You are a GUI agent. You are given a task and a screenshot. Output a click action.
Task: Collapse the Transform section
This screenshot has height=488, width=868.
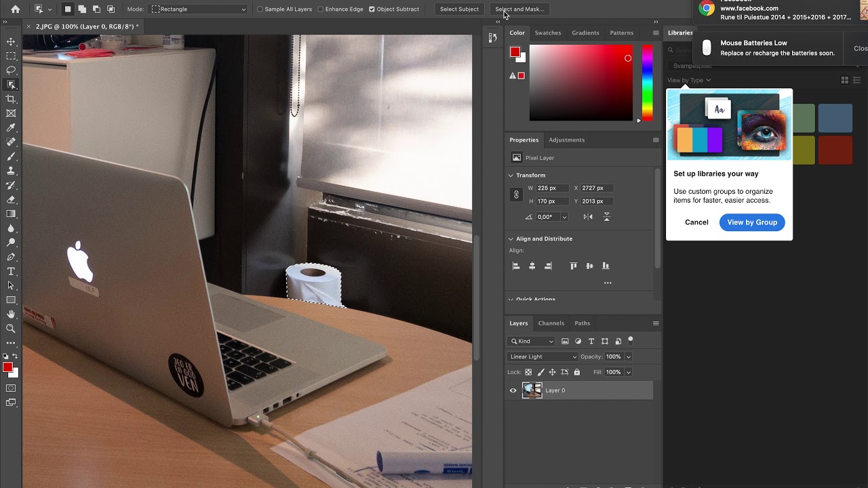[511, 176]
